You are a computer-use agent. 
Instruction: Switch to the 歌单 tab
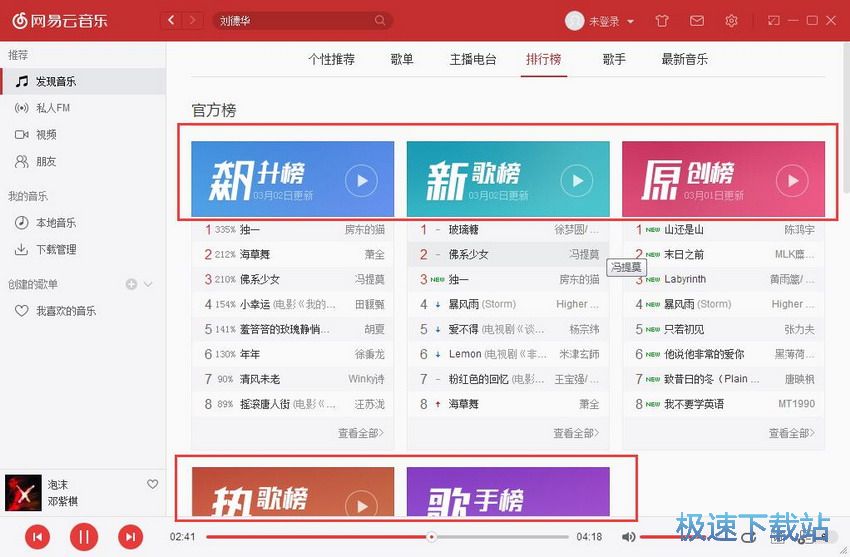tap(402, 59)
